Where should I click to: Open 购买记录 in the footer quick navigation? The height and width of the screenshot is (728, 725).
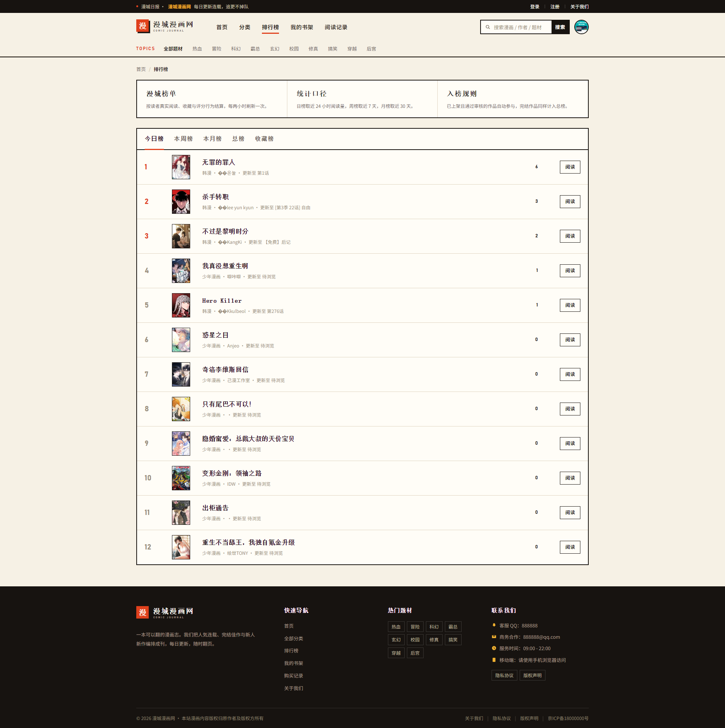point(293,676)
